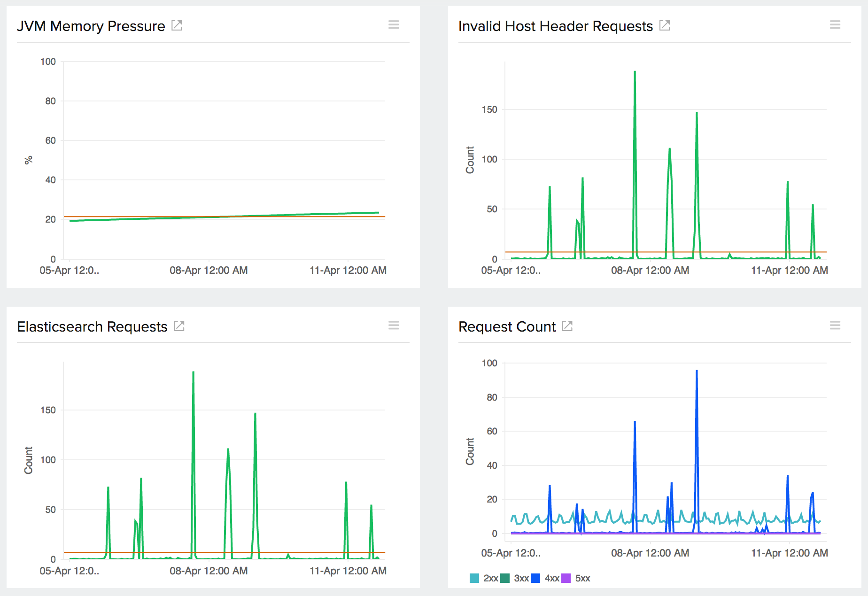
Task: Click the Invalid Host Header Requests title
Action: point(555,26)
